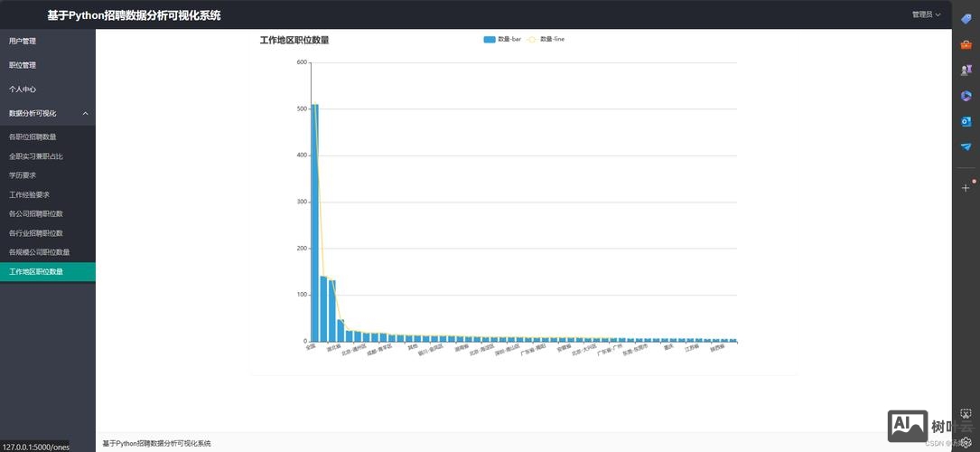The height and width of the screenshot is (452, 980).
Task: Click the 北京-海淀区 axis label
Action: 481,351
